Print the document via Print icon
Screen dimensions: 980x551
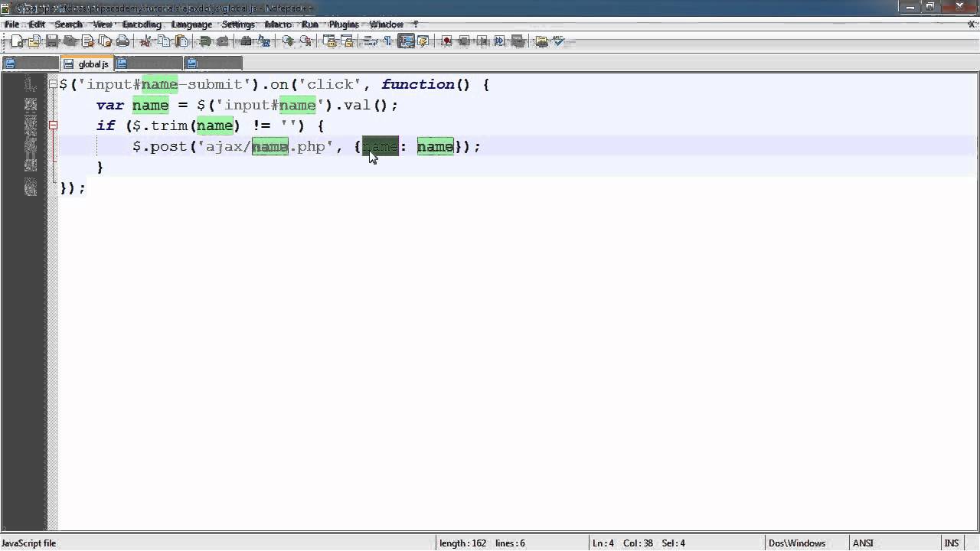click(x=122, y=41)
